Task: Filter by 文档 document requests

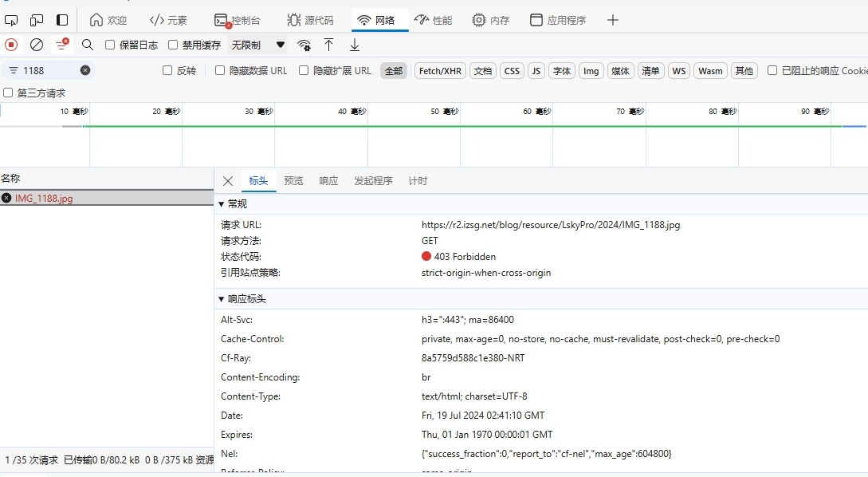Action: [x=483, y=71]
